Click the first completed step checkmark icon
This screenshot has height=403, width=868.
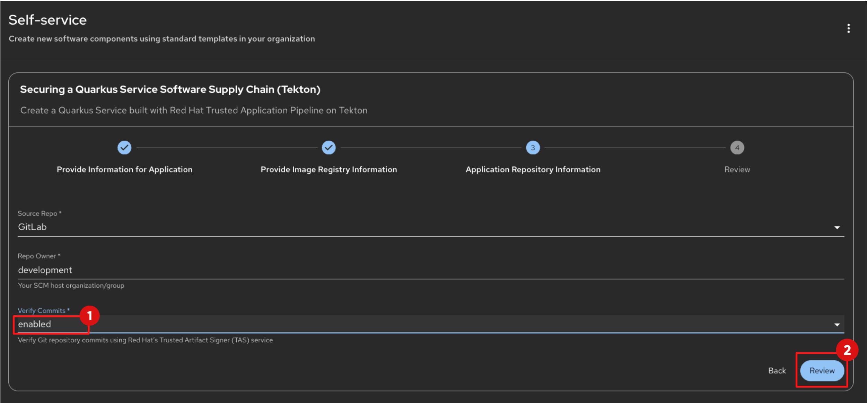pos(124,148)
